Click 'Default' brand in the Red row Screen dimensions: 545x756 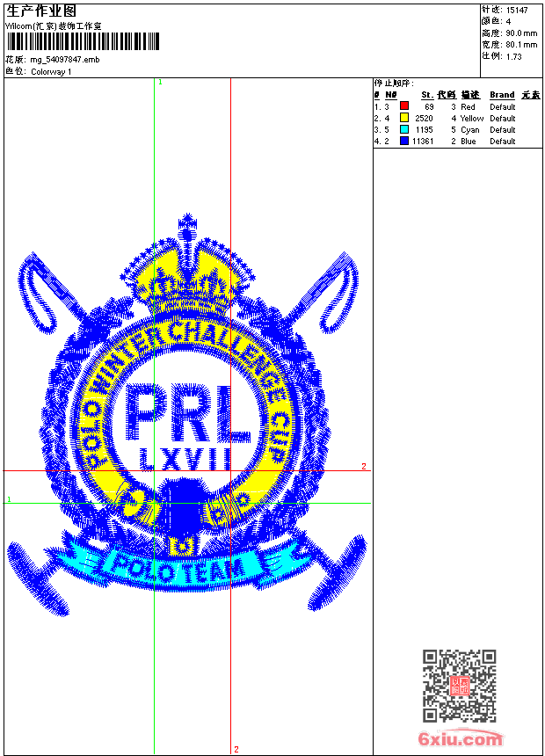point(503,106)
